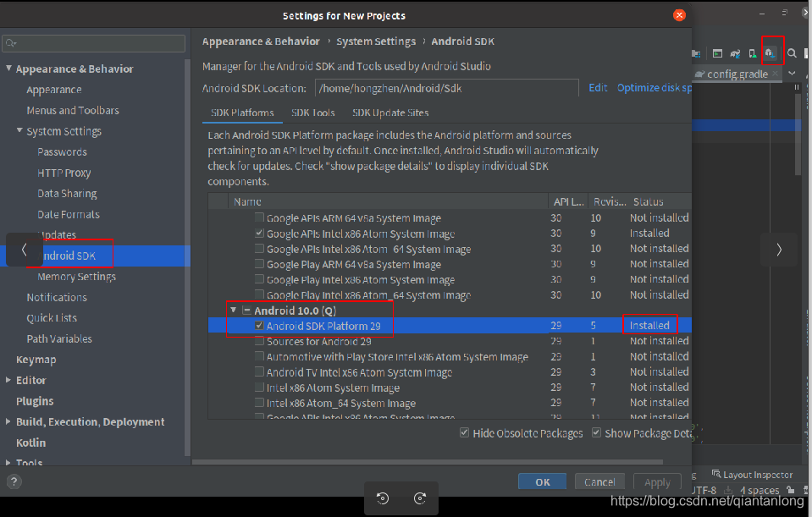Rotate image counterclockwise in the viewer
This screenshot has width=812, height=517.
pyautogui.click(x=383, y=498)
